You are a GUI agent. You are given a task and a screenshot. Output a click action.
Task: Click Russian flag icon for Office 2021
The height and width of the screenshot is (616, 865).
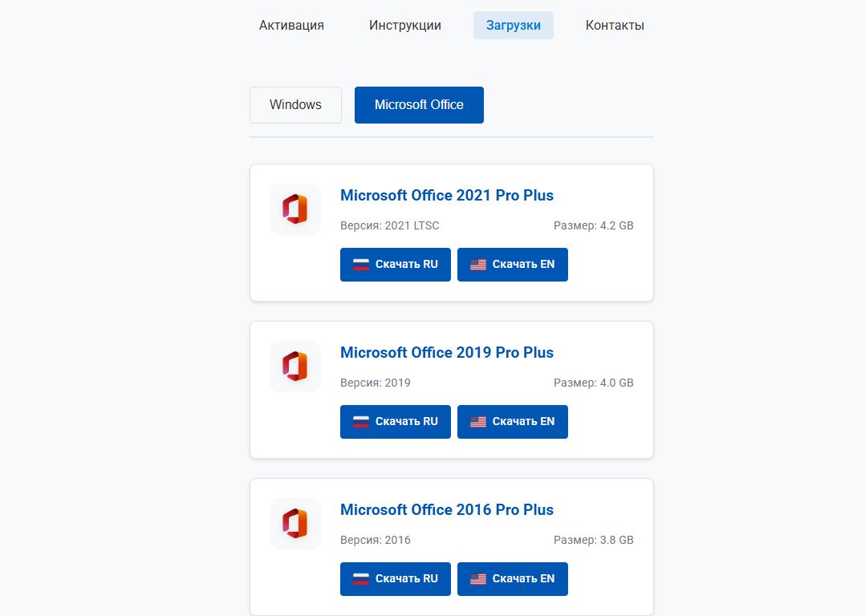click(x=361, y=265)
